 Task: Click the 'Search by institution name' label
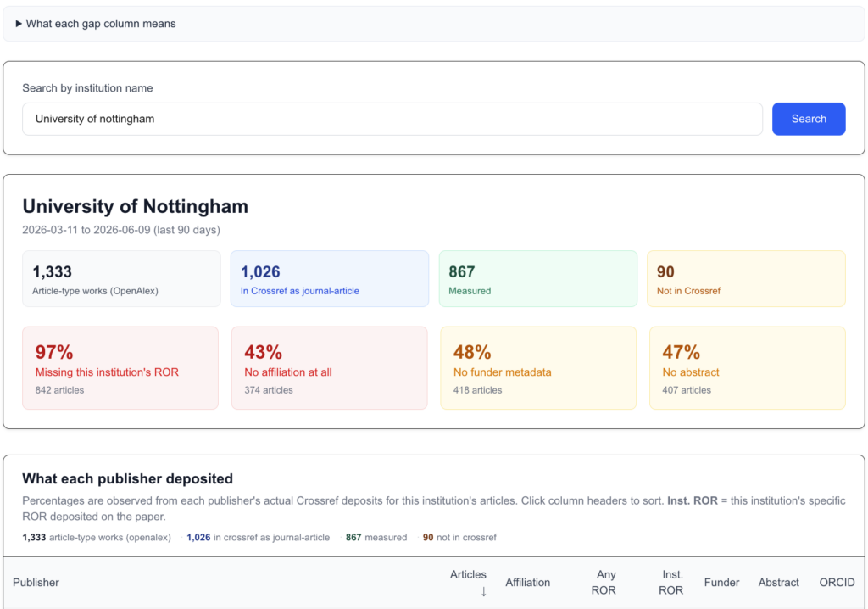(x=87, y=88)
